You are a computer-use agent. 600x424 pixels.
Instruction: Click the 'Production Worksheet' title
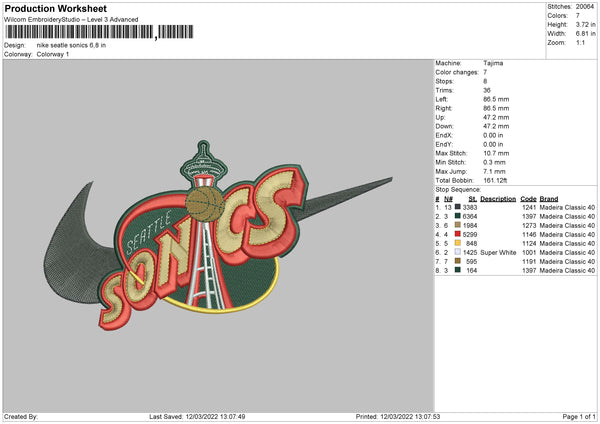click(55, 8)
